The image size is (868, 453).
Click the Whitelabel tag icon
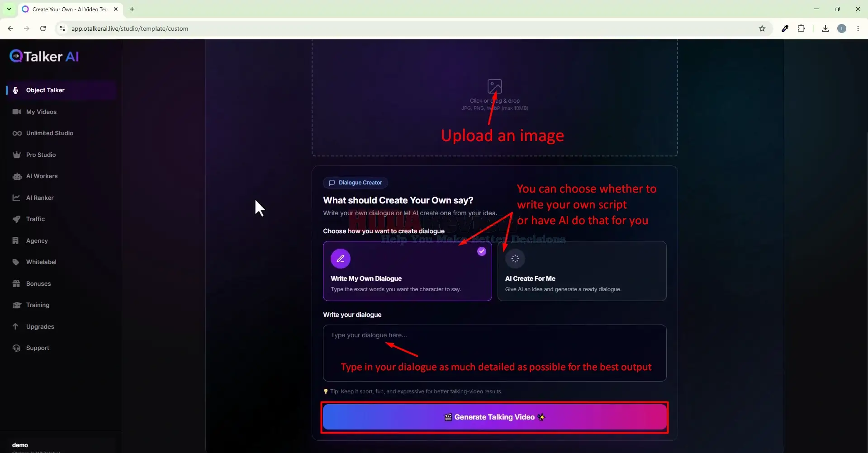pos(16,262)
